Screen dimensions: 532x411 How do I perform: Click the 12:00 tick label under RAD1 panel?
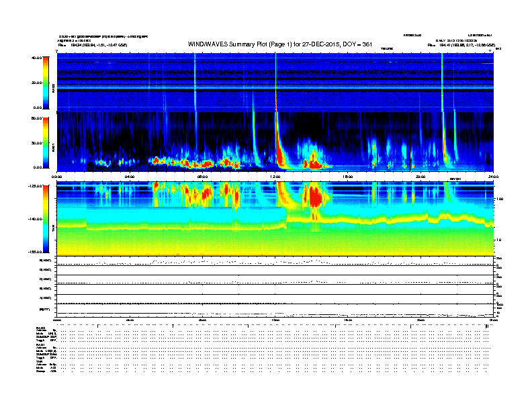(275, 177)
